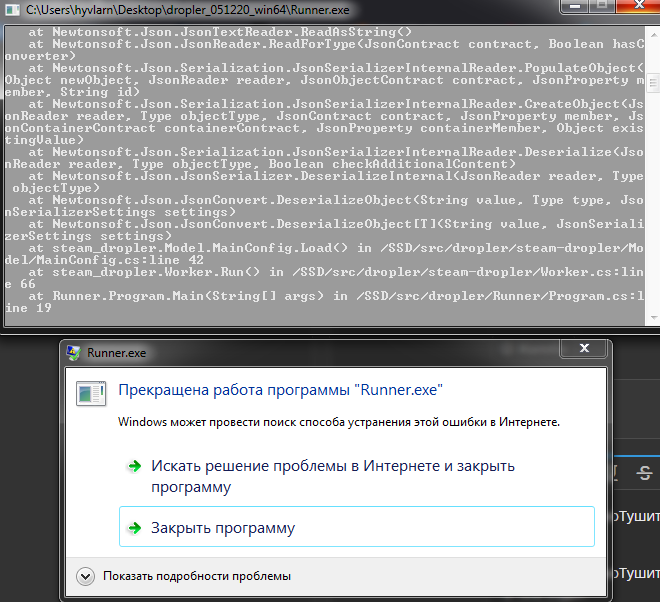Click the strikethrough icon in background window
660x602 pixels.
coord(644,473)
